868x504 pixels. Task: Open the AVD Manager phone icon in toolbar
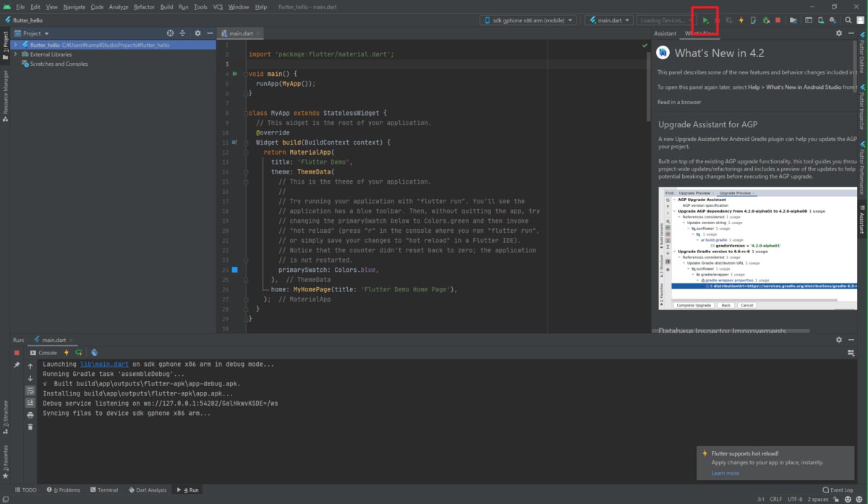pos(822,20)
